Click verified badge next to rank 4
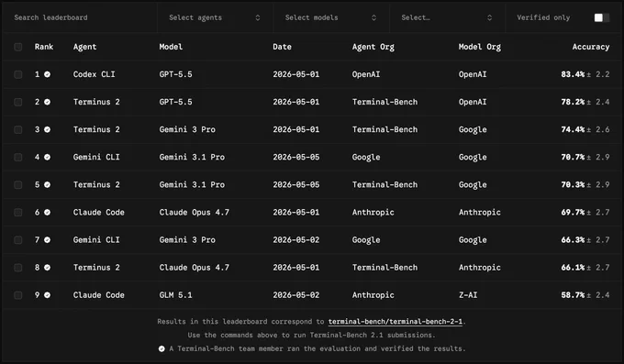The image size is (624, 364). (x=47, y=157)
